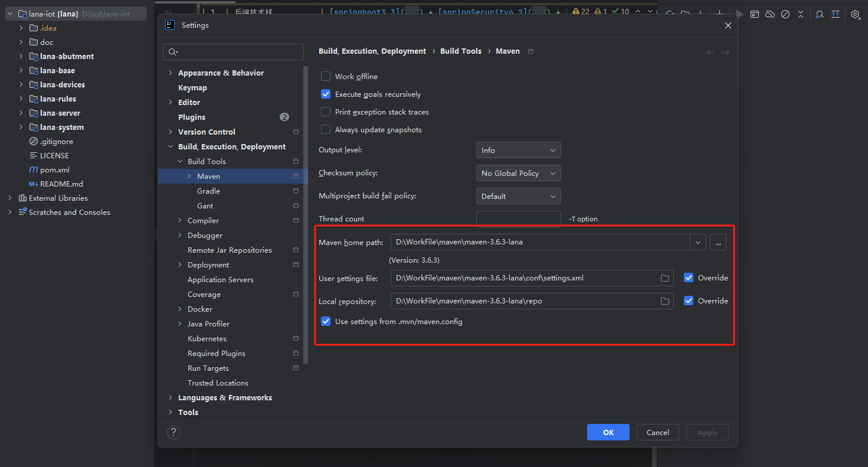Open the Checksum policy dropdown
868x467 pixels.
point(518,174)
